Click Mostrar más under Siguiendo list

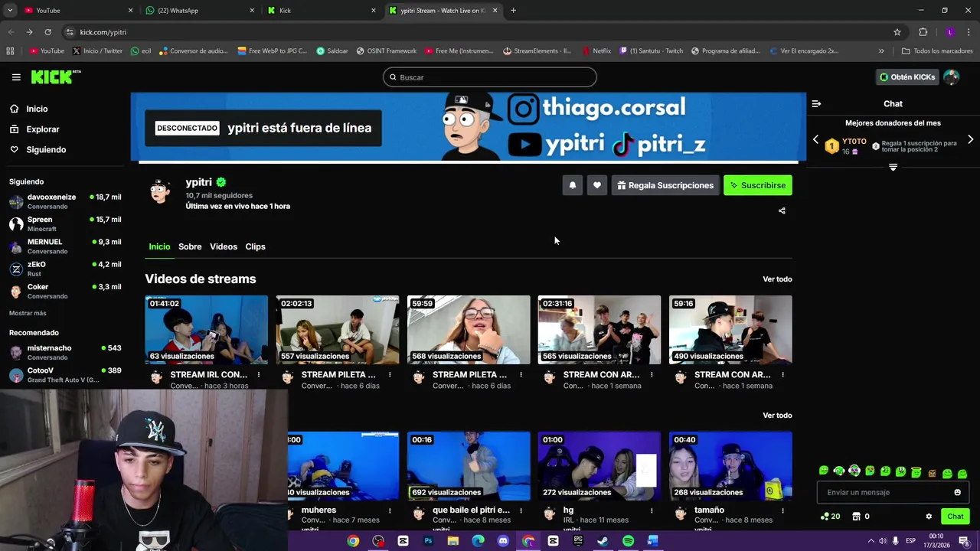point(28,313)
